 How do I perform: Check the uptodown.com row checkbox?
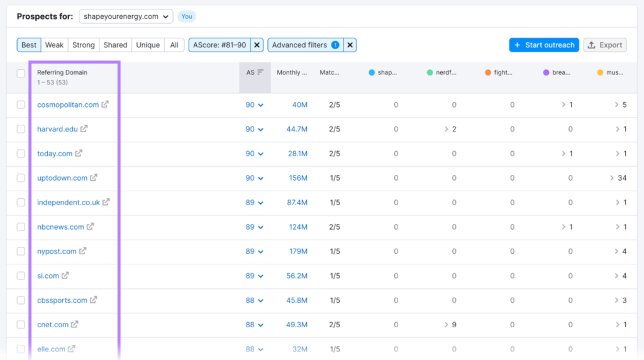[21, 178]
